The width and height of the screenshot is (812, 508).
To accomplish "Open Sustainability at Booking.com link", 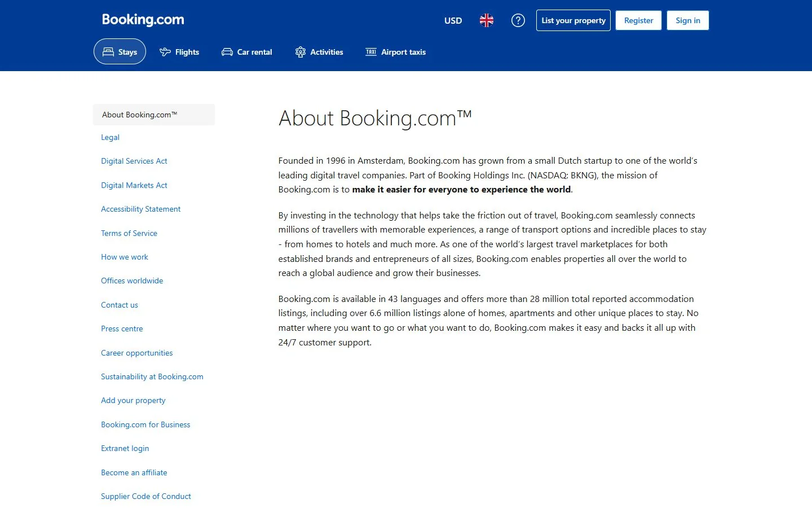I will (152, 376).
